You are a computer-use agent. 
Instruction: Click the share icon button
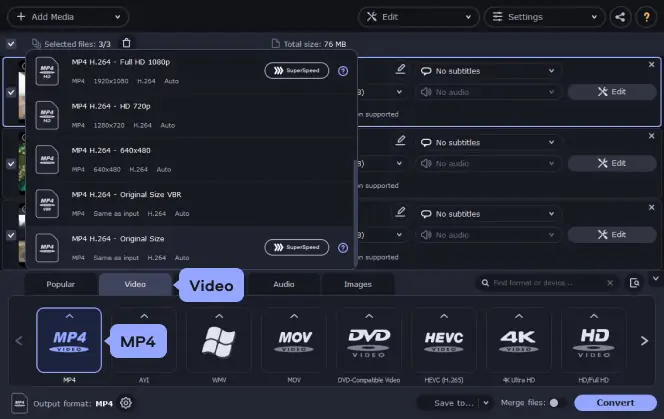pyautogui.click(x=620, y=17)
